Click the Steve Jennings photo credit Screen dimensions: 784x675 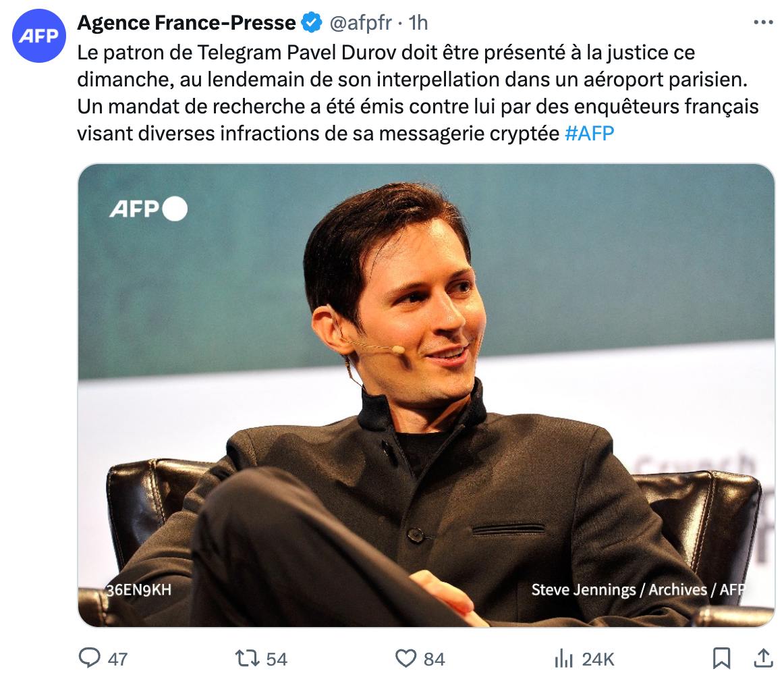click(638, 589)
